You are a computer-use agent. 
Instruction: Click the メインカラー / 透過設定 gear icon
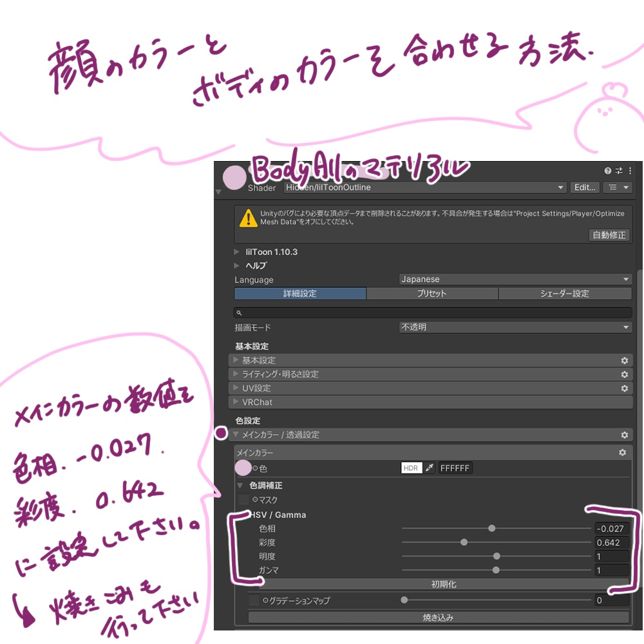(x=623, y=434)
